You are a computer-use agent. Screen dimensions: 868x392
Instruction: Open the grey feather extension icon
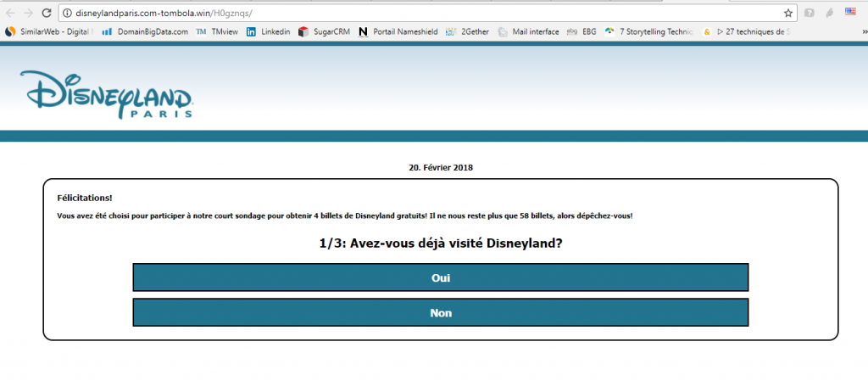coord(829,13)
